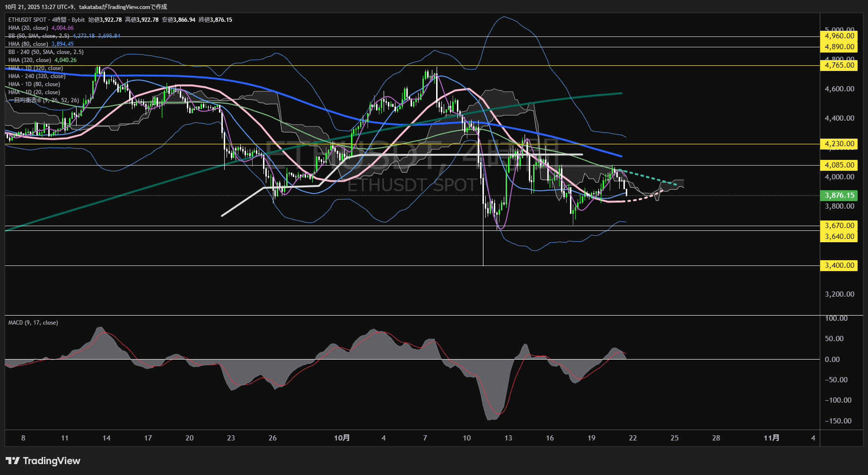Select the HMA · 1D (320, close) legend
Image resolution: width=868 pixels, height=475 pixels.
click(x=35, y=68)
